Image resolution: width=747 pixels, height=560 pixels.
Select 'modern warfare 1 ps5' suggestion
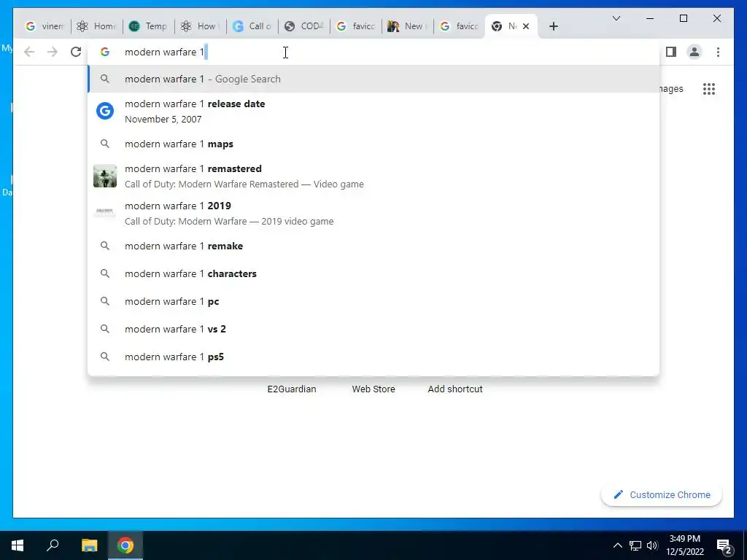tap(373, 356)
